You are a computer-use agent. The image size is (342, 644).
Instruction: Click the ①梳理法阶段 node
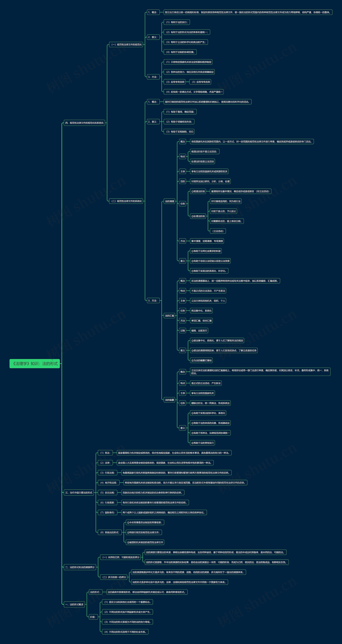tap(198, 191)
